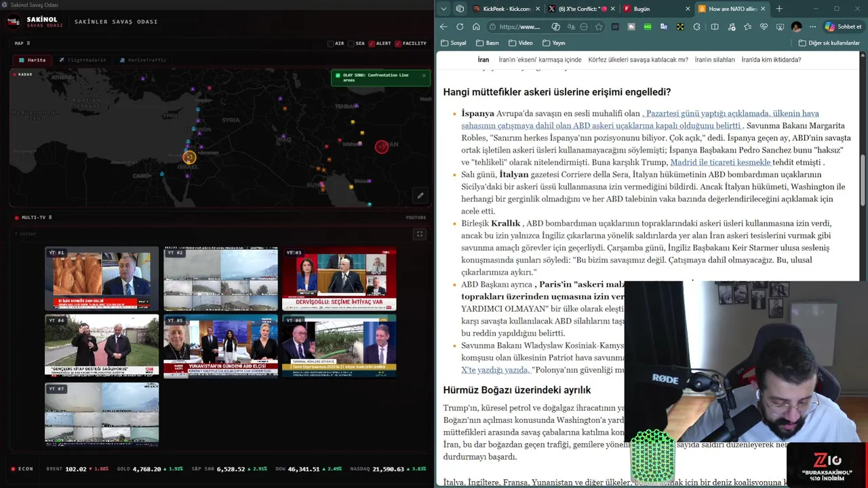This screenshot has width=868, height=488.
Task: Open Körfez ülkeleri savaşa katılacak mı link
Action: [x=638, y=60]
